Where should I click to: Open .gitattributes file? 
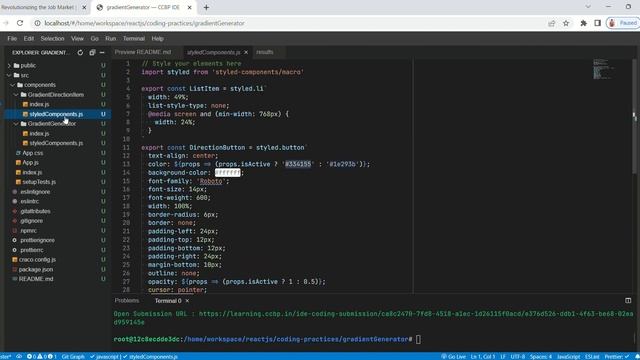click(36, 211)
